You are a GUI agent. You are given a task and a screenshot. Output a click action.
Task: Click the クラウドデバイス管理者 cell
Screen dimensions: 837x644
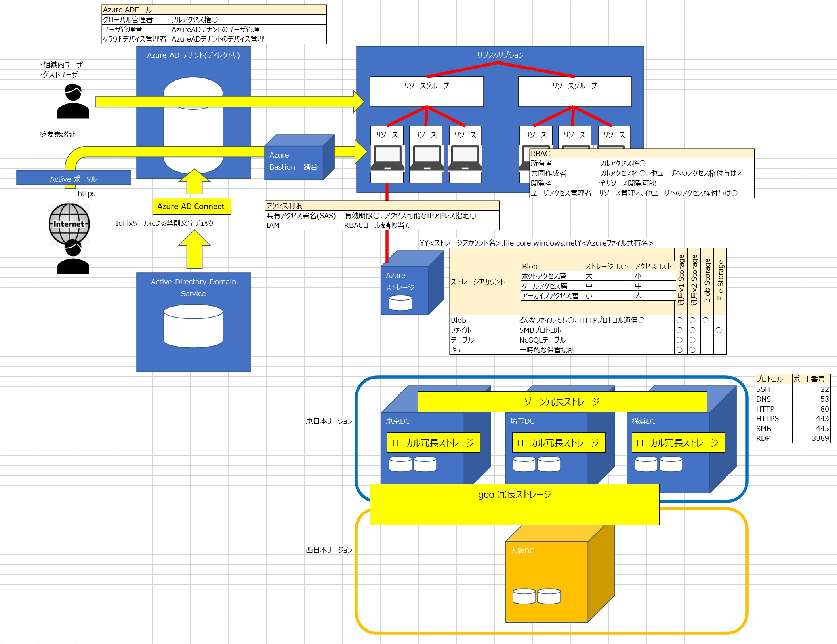136,39
